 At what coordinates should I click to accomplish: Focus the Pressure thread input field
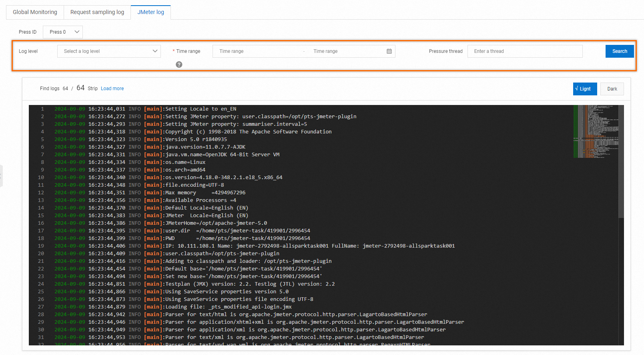coord(525,51)
